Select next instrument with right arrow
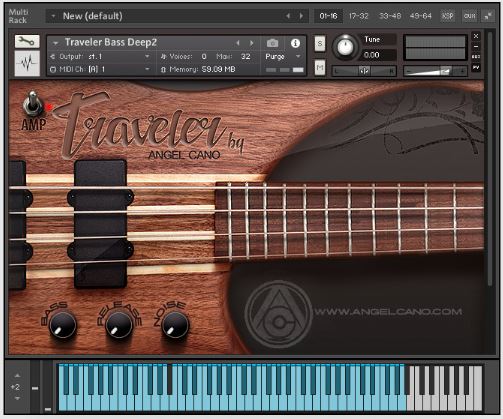Screen dimensions: 503x419 coord(252,43)
